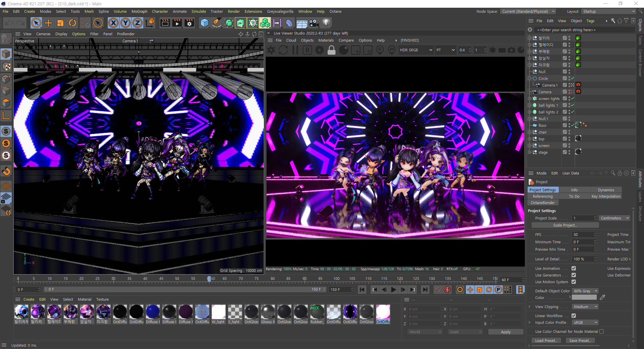The height and width of the screenshot is (349, 644).
Task: Enable Make Editable tool in left palette
Action: 6,39
